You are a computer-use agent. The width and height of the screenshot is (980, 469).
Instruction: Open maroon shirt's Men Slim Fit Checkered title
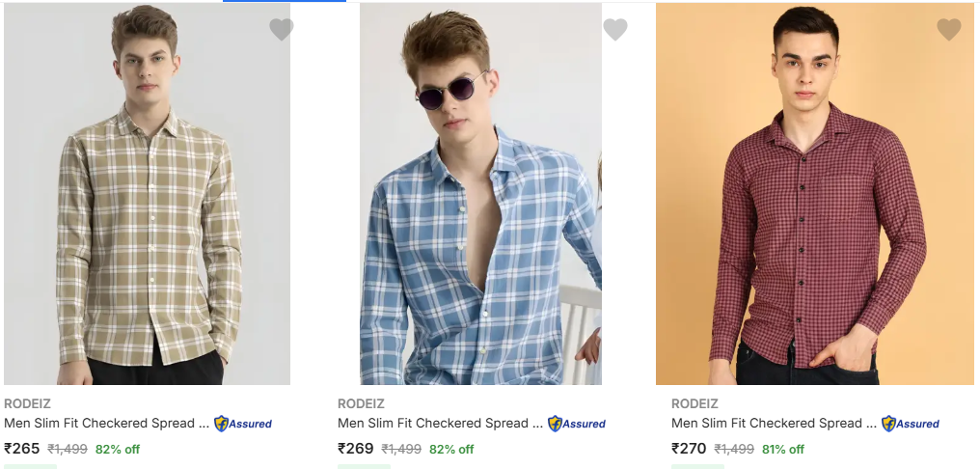click(774, 424)
